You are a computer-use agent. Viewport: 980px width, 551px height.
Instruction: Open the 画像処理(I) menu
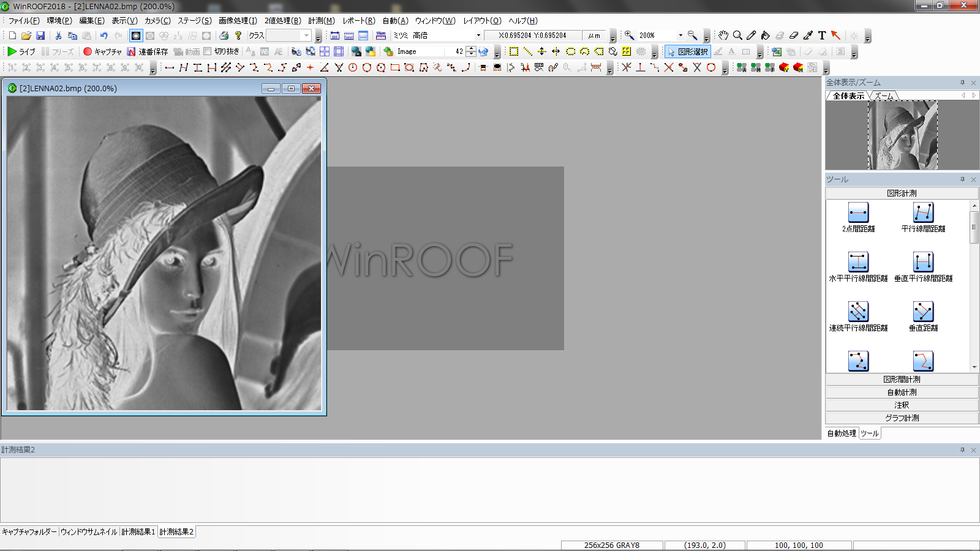click(x=238, y=21)
